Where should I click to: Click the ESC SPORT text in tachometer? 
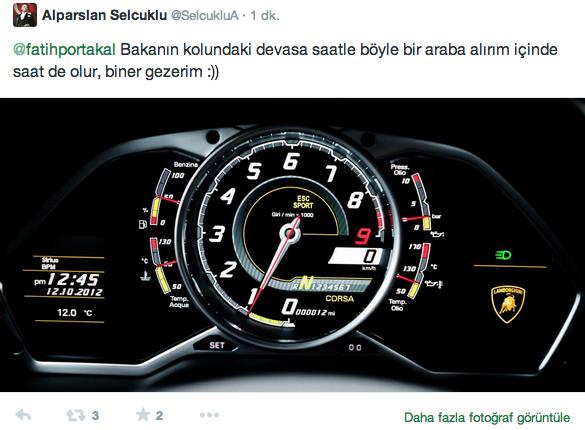pos(303,202)
